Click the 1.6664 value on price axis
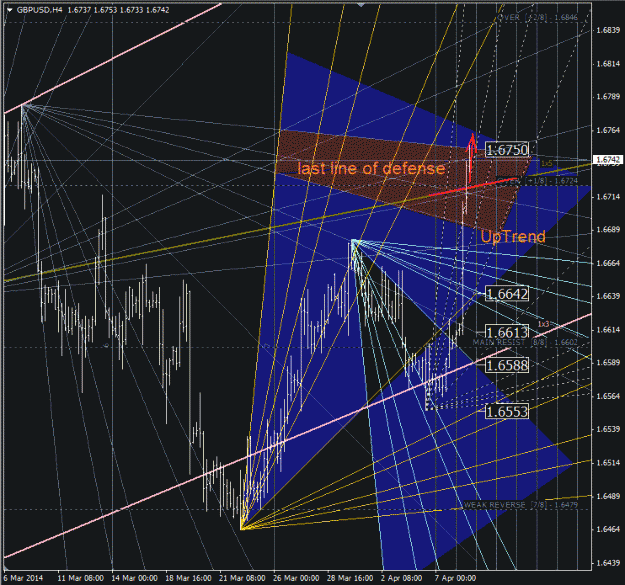Viewport: 625px width, 585px height. tap(608, 263)
